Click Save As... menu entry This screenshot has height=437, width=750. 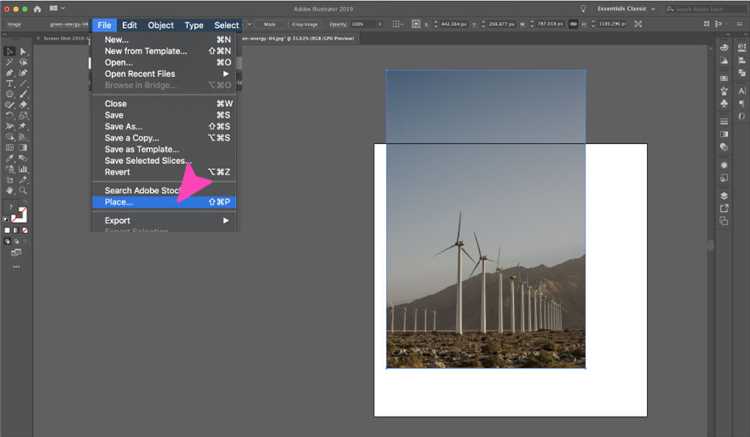point(124,127)
